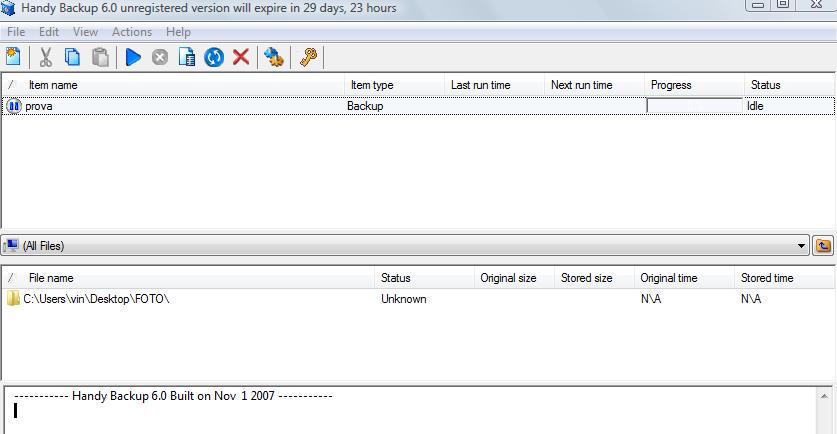This screenshot has height=434, width=837.
Task: Click the Progress column header
Action: pyautogui.click(x=694, y=85)
